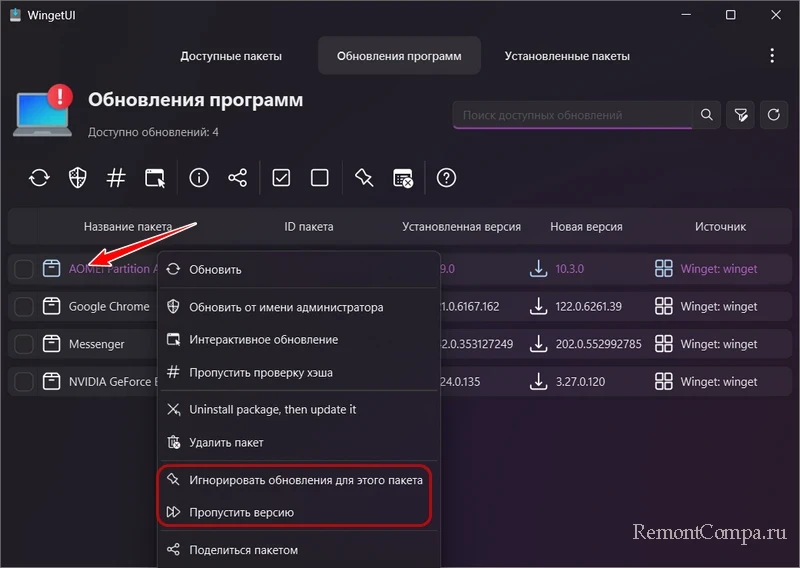Click new version 202.0.552992785
Image resolution: width=800 pixels, height=568 pixels.
click(598, 344)
